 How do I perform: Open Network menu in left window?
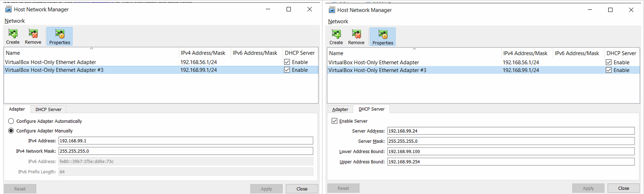pyautogui.click(x=15, y=21)
